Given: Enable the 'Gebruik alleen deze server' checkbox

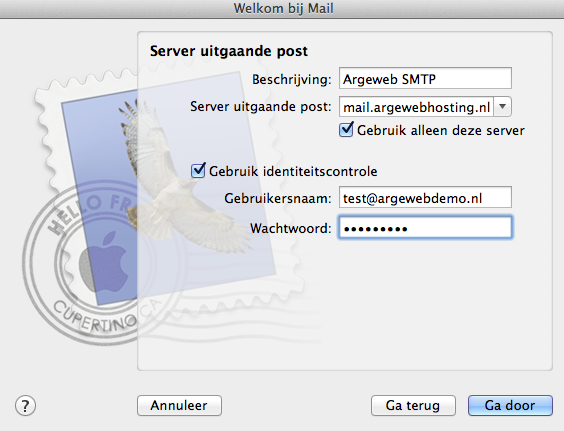Looking at the screenshot, I should click(346, 130).
